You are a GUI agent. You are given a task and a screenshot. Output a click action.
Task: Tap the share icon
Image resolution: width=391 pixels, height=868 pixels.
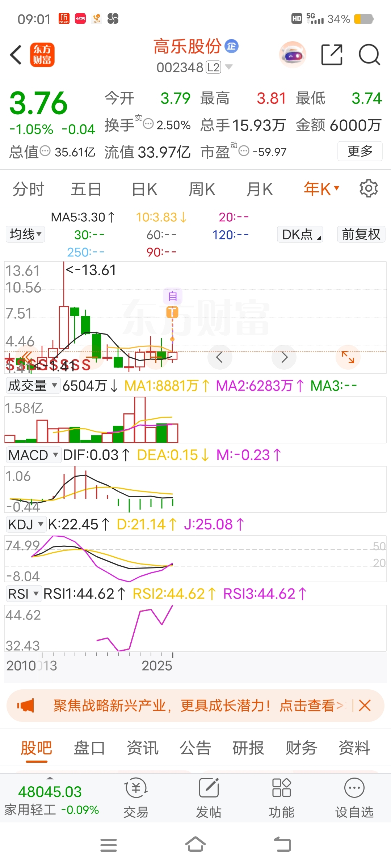pos(332,55)
